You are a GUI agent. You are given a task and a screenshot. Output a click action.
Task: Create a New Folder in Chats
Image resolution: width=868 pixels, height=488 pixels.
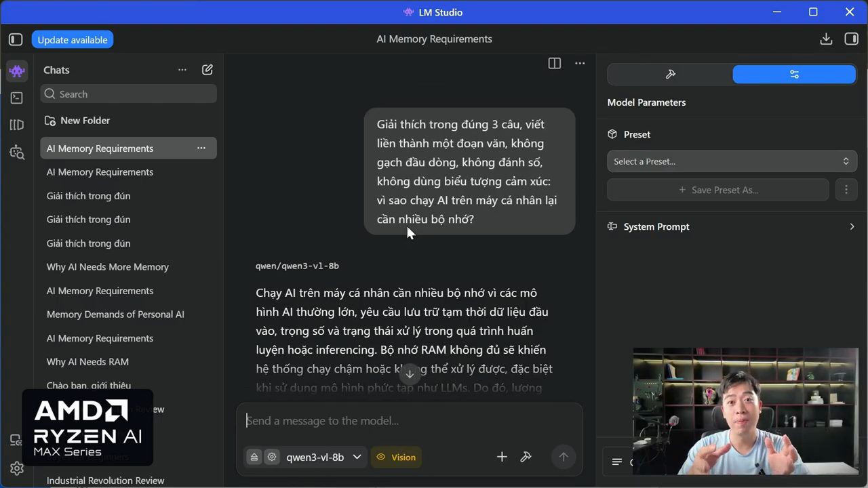pos(77,121)
